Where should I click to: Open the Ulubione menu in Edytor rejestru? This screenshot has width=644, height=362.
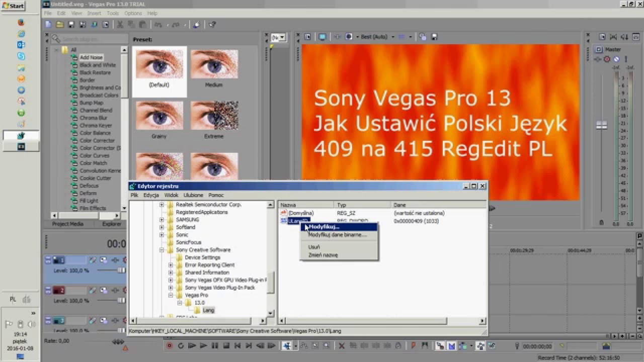tap(194, 195)
